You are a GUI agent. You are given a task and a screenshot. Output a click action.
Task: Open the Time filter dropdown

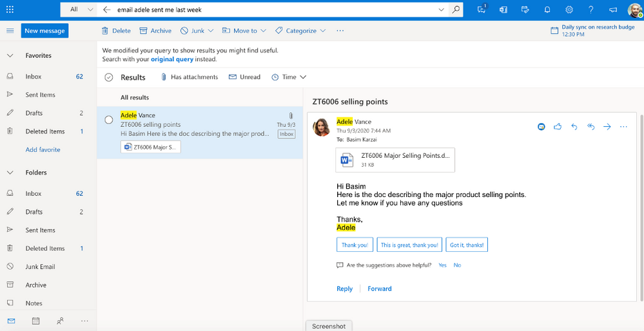coord(289,77)
